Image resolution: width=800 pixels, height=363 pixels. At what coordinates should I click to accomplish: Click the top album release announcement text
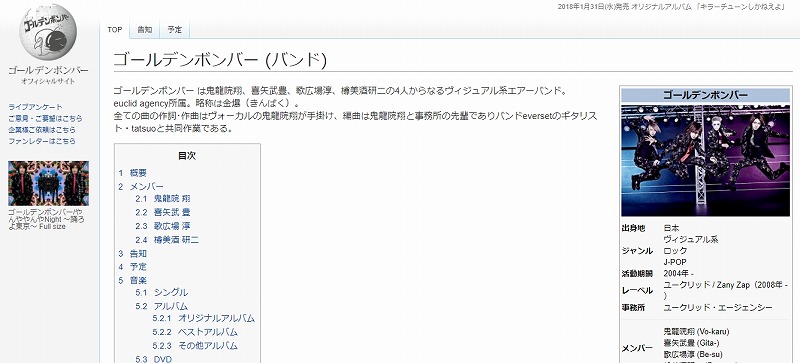pos(671,7)
